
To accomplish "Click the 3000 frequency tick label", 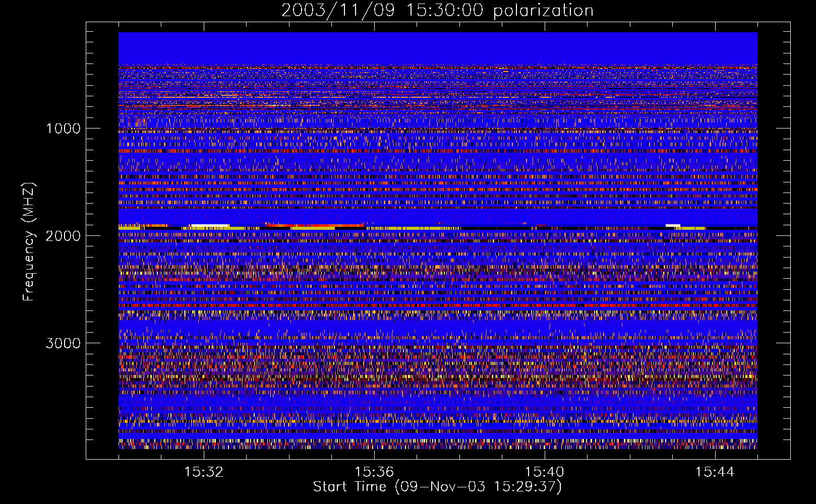I will (x=63, y=343).
